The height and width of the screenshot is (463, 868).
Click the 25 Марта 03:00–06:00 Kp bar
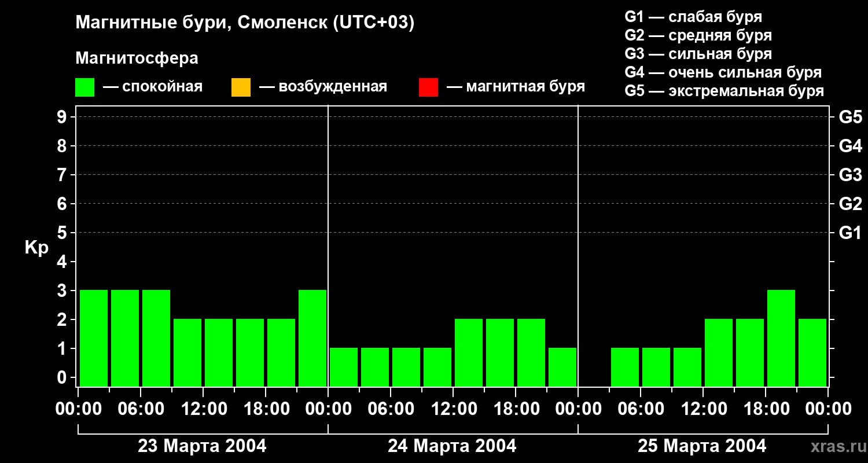(625, 367)
